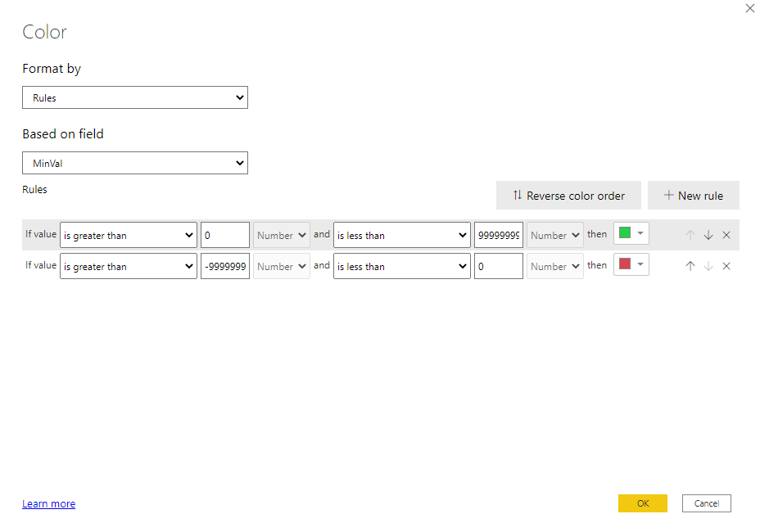Image resolution: width=760 pixels, height=532 pixels.
Task: Open the Learn more link
Action: [49, 504]
